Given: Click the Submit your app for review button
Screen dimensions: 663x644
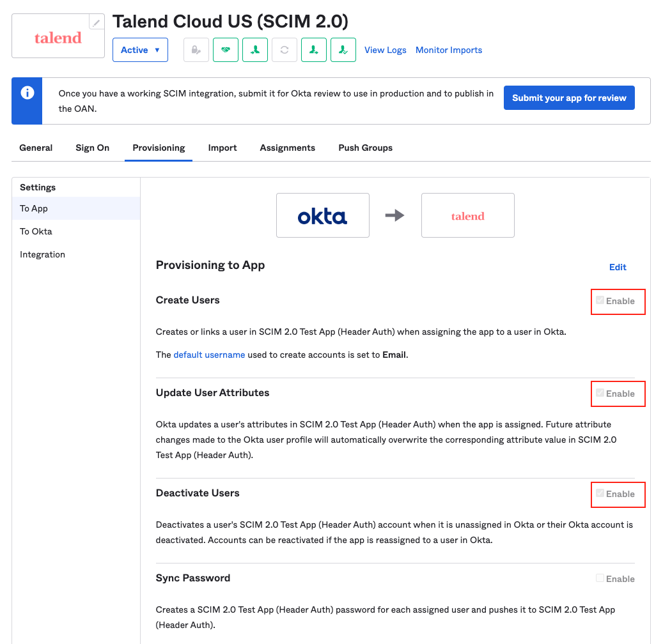Looking at the screenshot, I should pyautogui.click(x=568, y=98).
